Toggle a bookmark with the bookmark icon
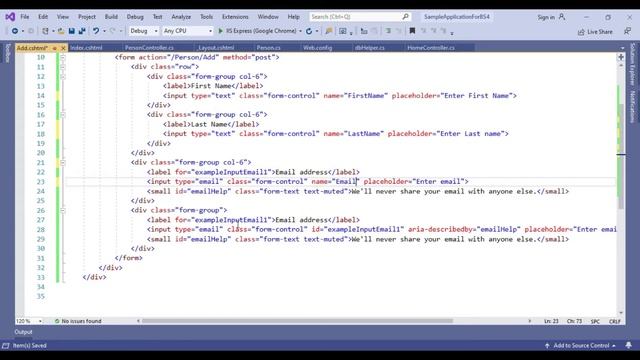640x360 pixels. (412, 31)
